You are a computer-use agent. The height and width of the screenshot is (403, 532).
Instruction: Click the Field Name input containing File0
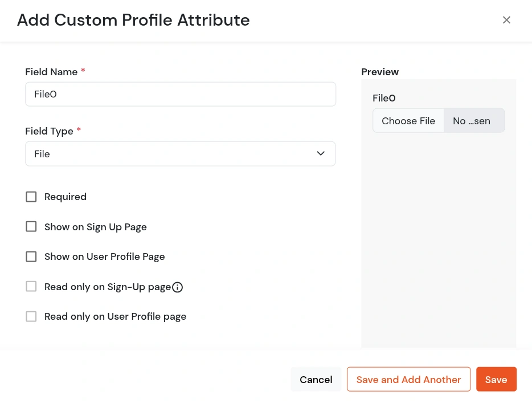click(181, 94)
